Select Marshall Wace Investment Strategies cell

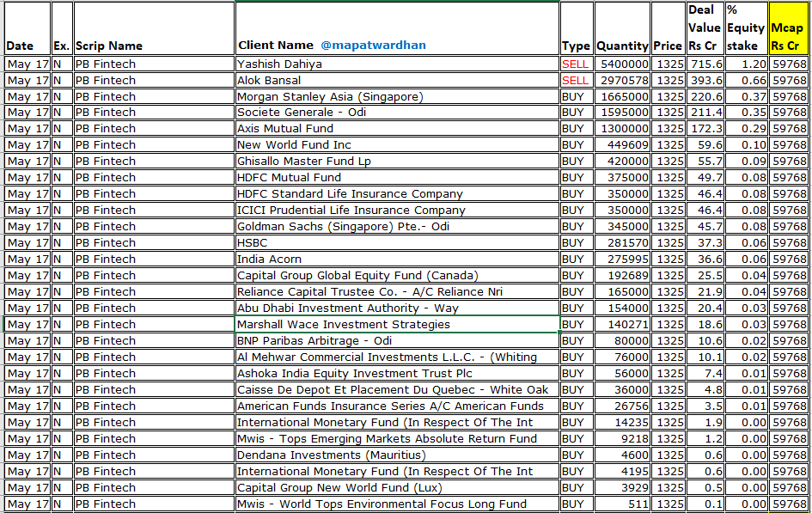[397, 325]
